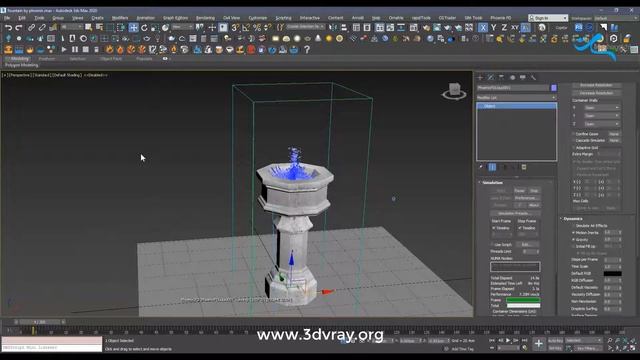Open the Utilities wrench panel tab

coord(533,77)
